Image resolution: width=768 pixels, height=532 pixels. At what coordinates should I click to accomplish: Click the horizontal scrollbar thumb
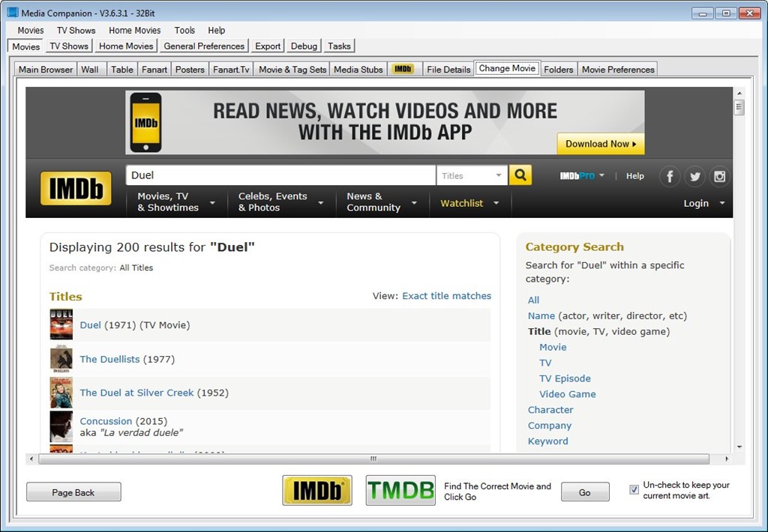pyautogui.click(x=373, y=459)
